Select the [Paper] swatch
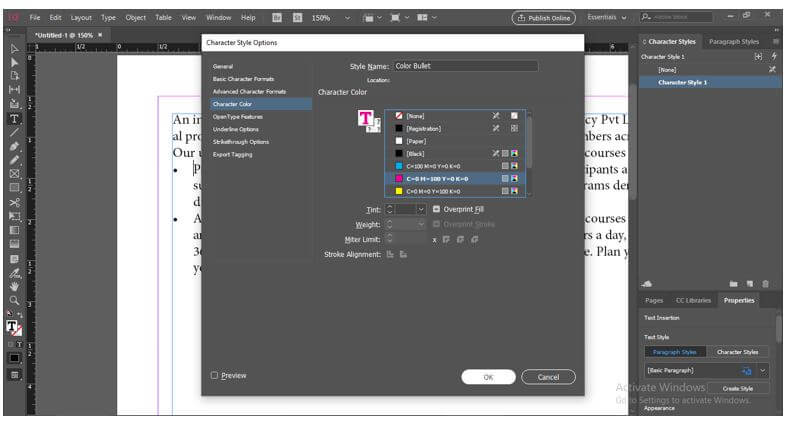 pyautogui.click(x=455, y=141)
